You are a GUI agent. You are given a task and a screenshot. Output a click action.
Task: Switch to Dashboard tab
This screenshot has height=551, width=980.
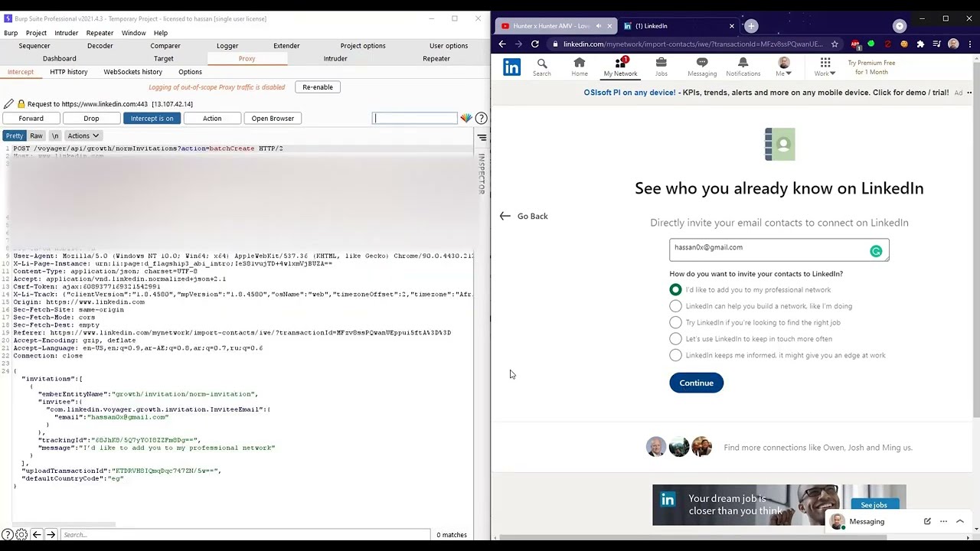60,59
